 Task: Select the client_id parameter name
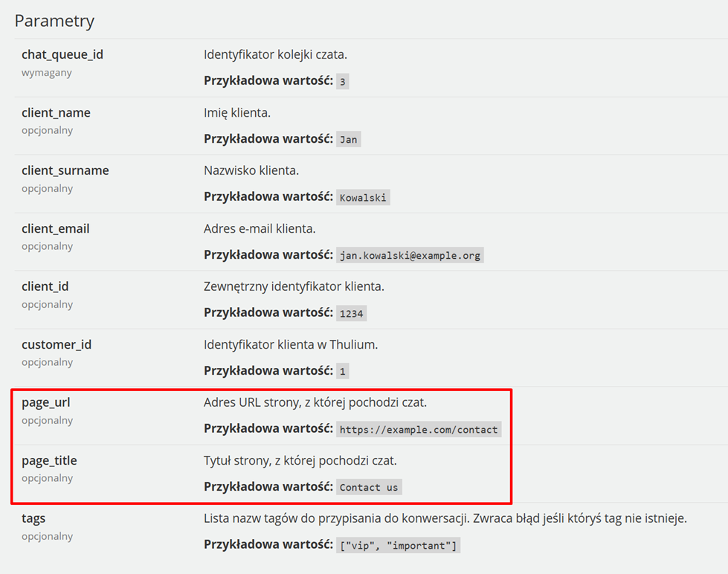[45, 286]
